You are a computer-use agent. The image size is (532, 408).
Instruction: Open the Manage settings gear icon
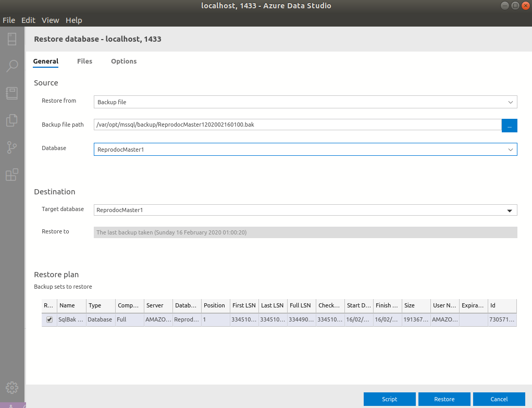pos(11,387)
